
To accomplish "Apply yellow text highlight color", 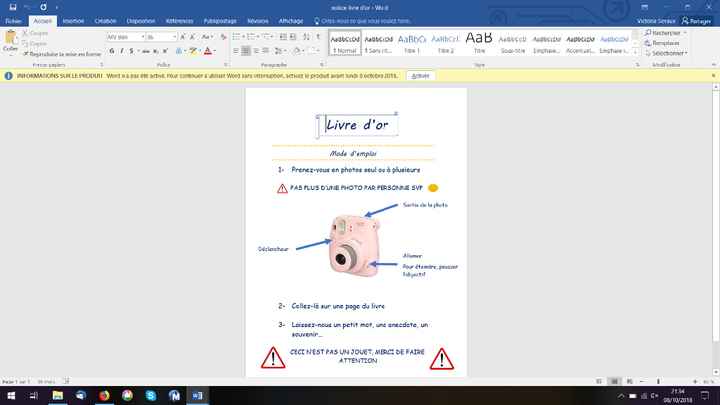I will pyautogui.click(x=193, y=51).
